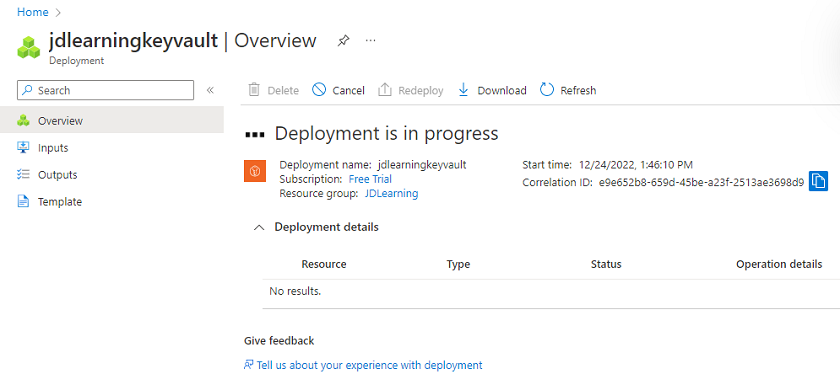Click the Resource column header

(324, 264)
